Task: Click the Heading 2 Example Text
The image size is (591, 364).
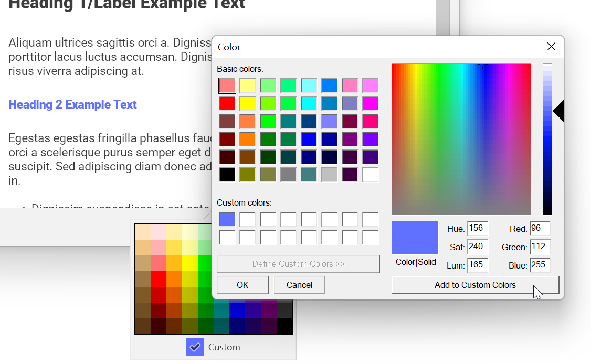Action: coord(72,104)
